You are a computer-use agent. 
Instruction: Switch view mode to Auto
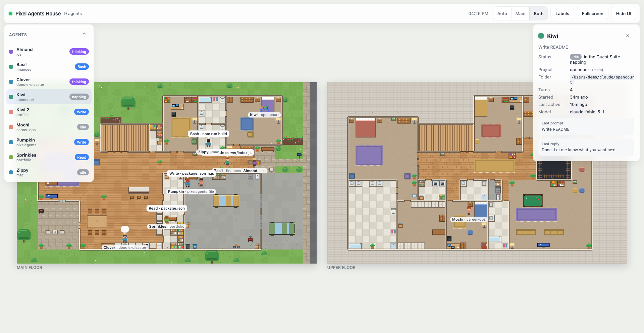(502, 13)
